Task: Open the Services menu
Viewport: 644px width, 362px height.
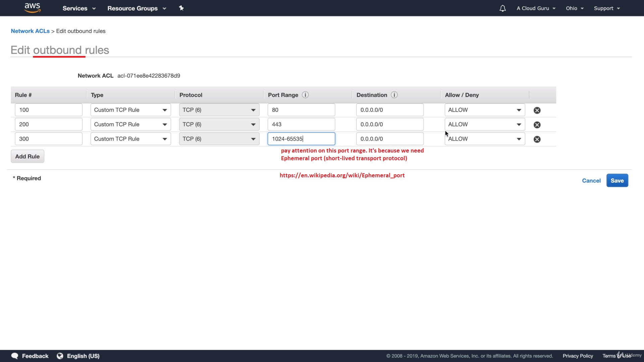Action: point(79,8)
